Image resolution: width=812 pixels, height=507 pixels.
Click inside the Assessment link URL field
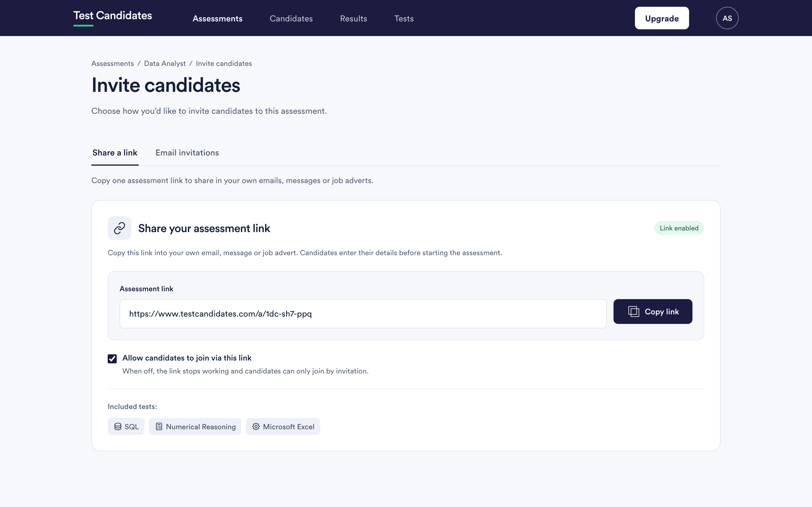coord(363,313)
